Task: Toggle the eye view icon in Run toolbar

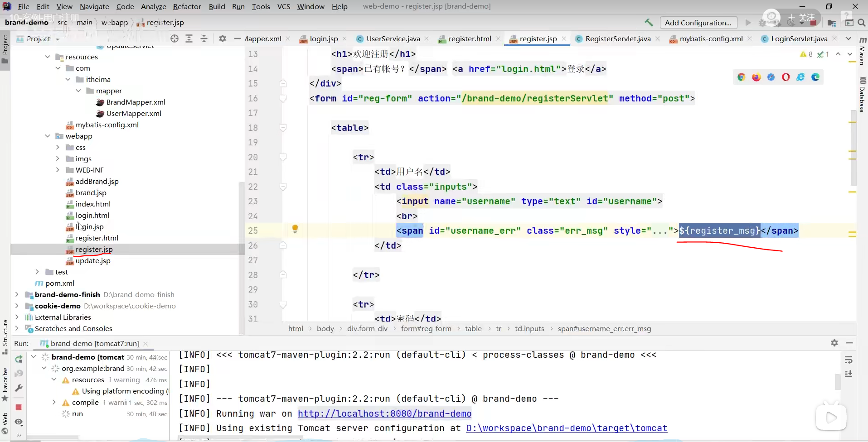Action: (x=19, y=422)
